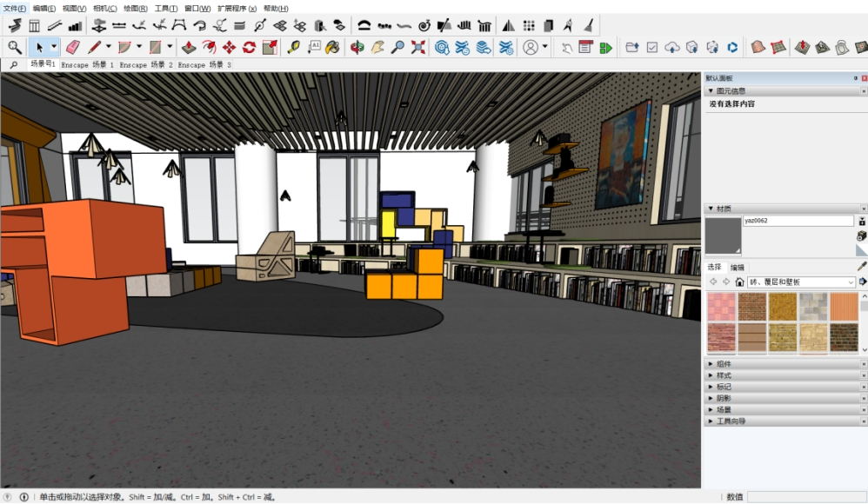The image size is (868, 504).
Task: Select the Eraser tool
Action: (x=73, y=47)
